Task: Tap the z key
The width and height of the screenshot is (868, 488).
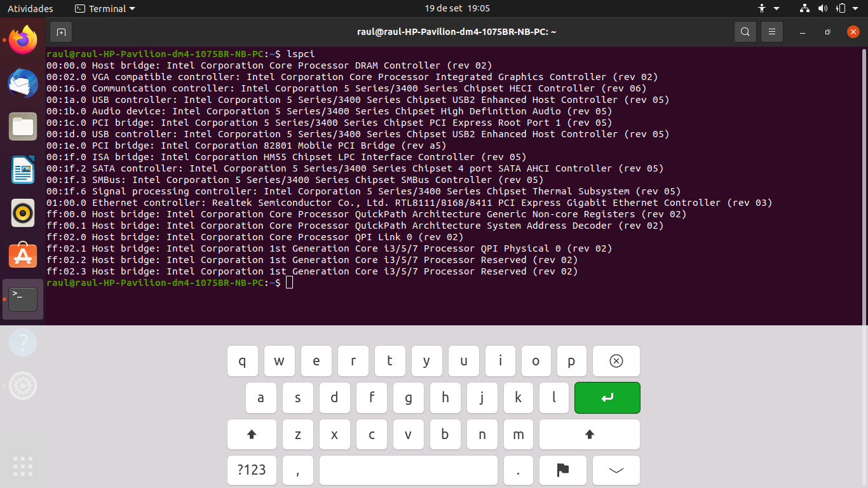Action: click(297, 435)
